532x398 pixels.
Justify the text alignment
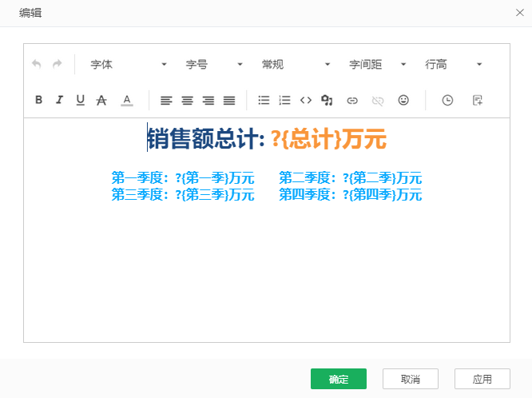[229, 100]
